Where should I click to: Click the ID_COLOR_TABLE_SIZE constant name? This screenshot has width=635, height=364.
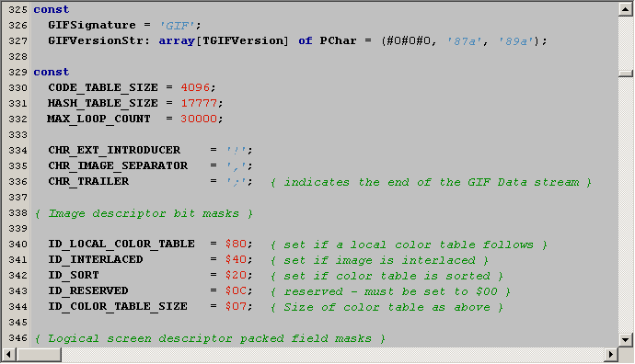pyautogui.click(x=118, y=307)
